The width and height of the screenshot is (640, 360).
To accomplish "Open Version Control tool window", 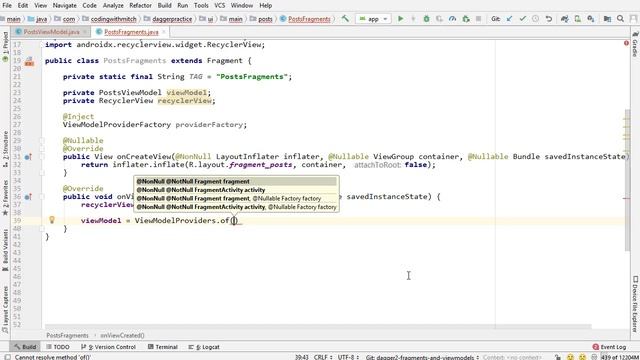I will 108,347.
